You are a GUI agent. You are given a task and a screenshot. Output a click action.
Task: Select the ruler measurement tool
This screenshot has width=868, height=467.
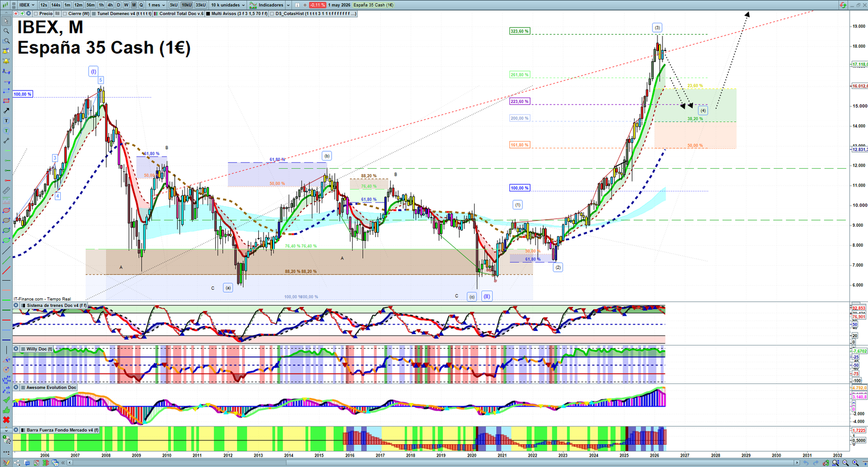click(x=7, y=190)
